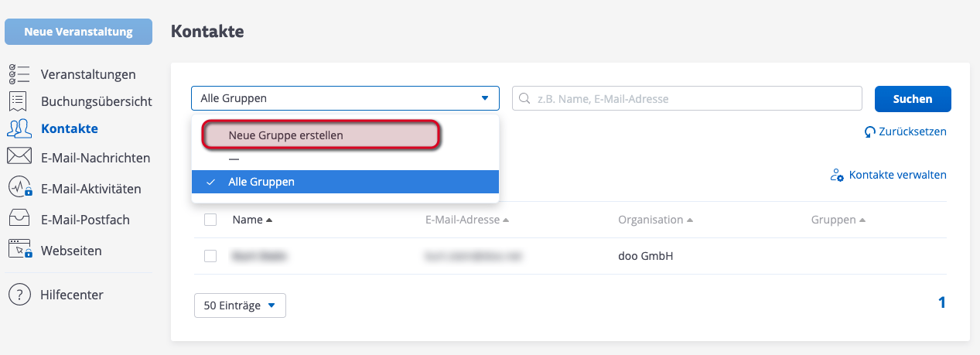
Task: Click the Kontakte people icon
Action: coord(19,128)
